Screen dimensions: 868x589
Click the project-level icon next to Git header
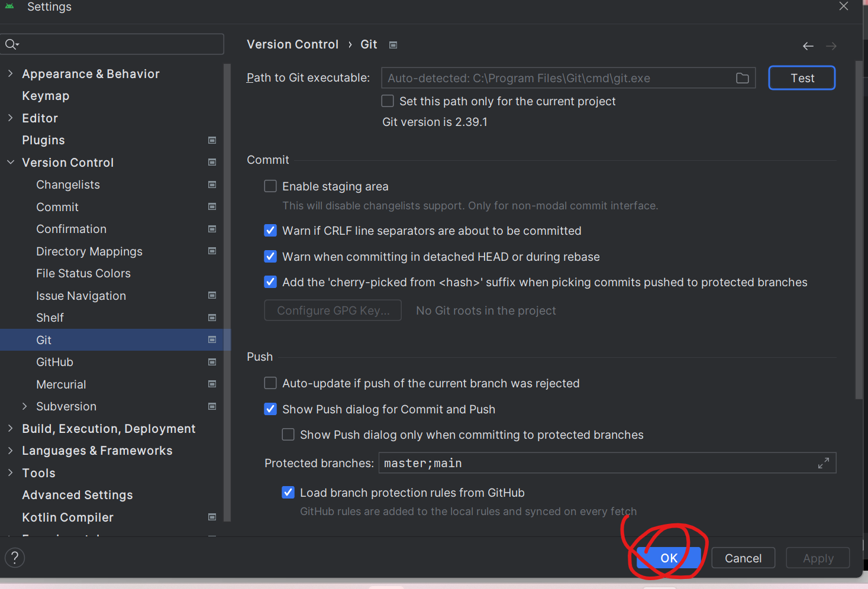[393, 45]
